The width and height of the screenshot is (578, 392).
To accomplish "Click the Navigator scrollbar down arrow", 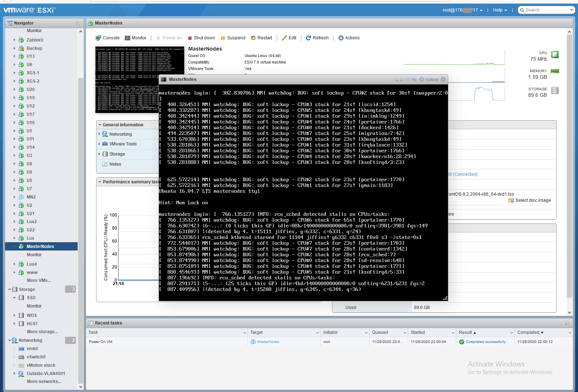I will pos(81,387).
